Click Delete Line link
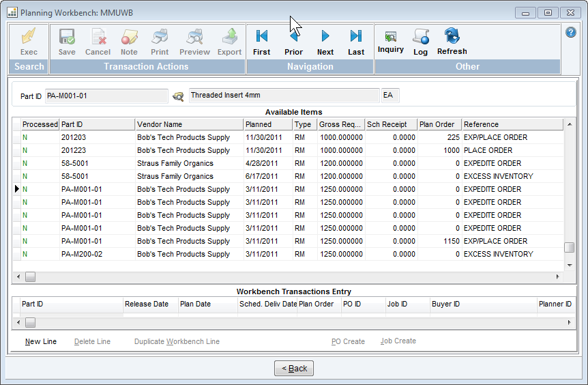The height and width of the screenshot is (385, 588). point(92,341)
